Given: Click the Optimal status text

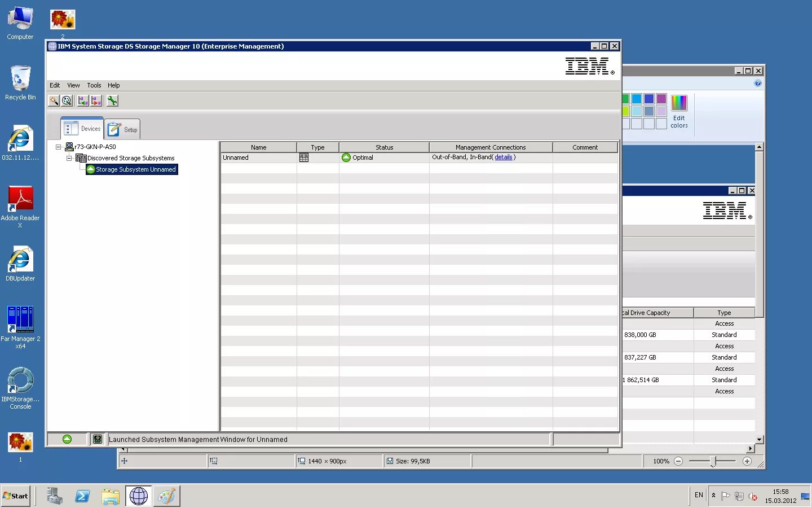Looking at the screenshot, I should 363,157.
